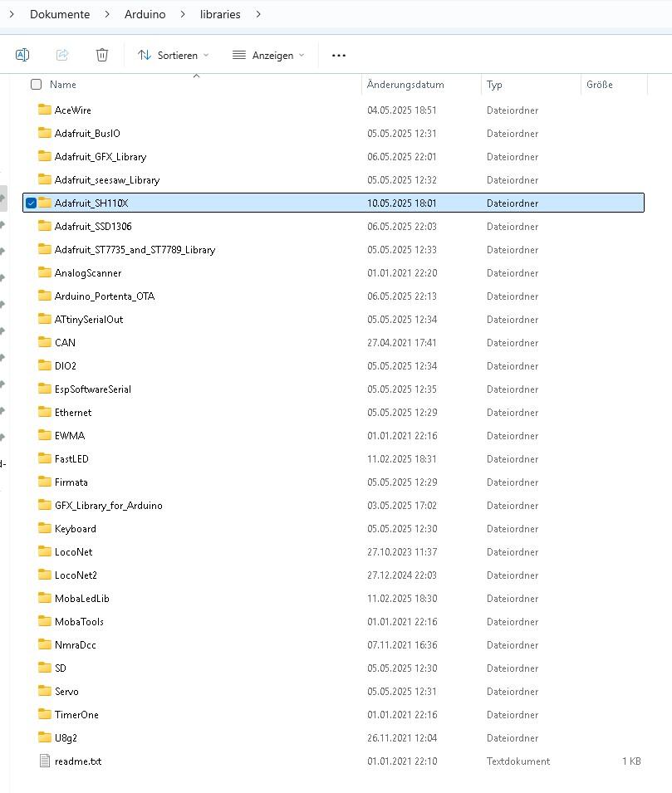
Task: Click the Größe column header
Action: pyautogui.click(x=599, y=84)
